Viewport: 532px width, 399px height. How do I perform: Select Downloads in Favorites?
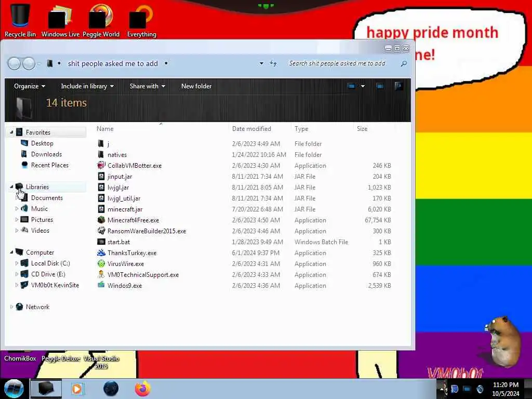click(46, 154)
